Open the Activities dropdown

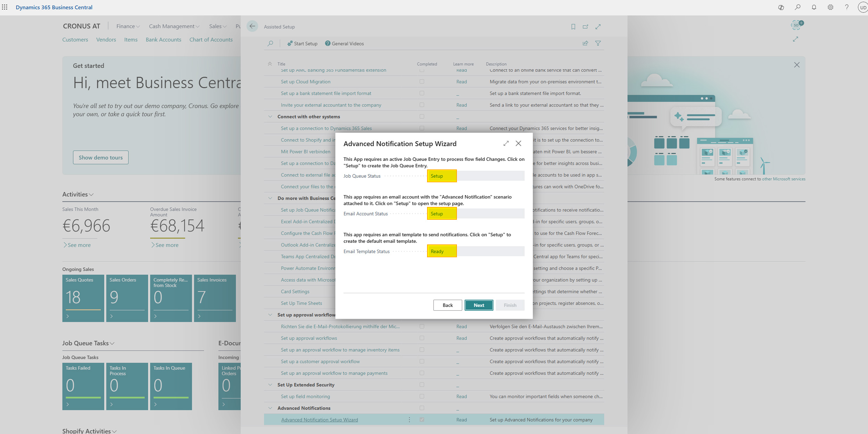[x=91, y=194]
